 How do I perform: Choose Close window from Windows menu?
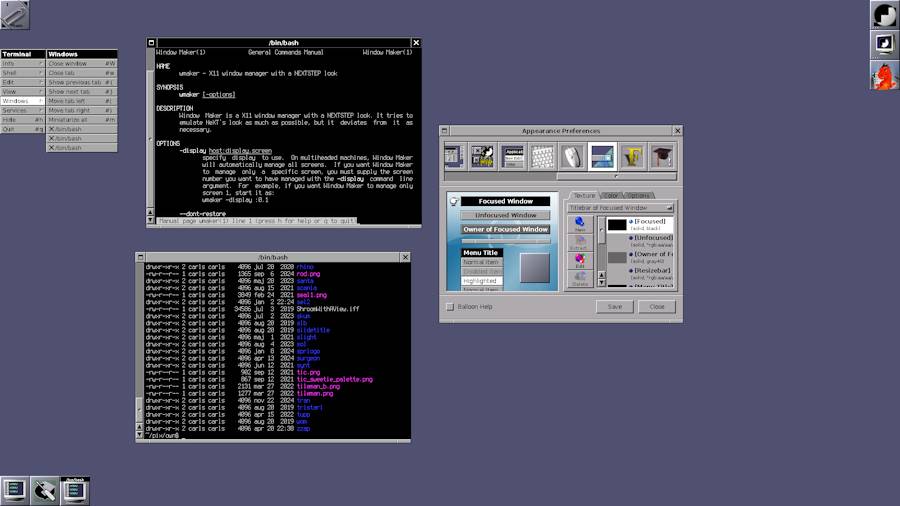point(82,64)
